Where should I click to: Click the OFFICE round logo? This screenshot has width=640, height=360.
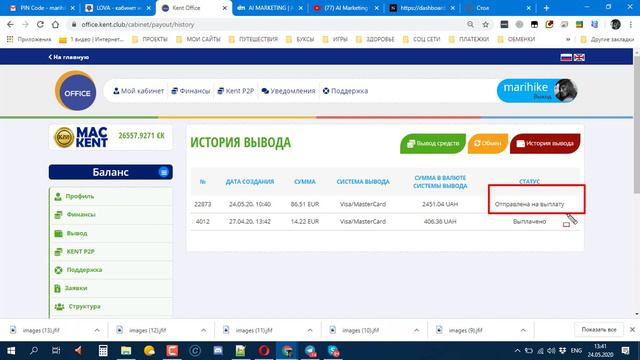pyautogui.click(x=76, y=91)
